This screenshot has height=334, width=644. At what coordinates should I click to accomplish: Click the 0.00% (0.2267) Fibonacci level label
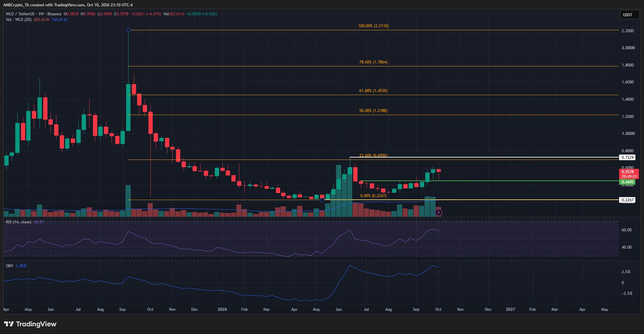[x=373, y=196]
